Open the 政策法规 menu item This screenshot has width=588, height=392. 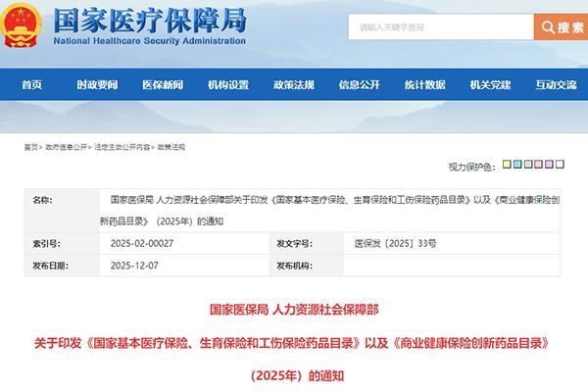pyautogui.click(x=294, y=85)
